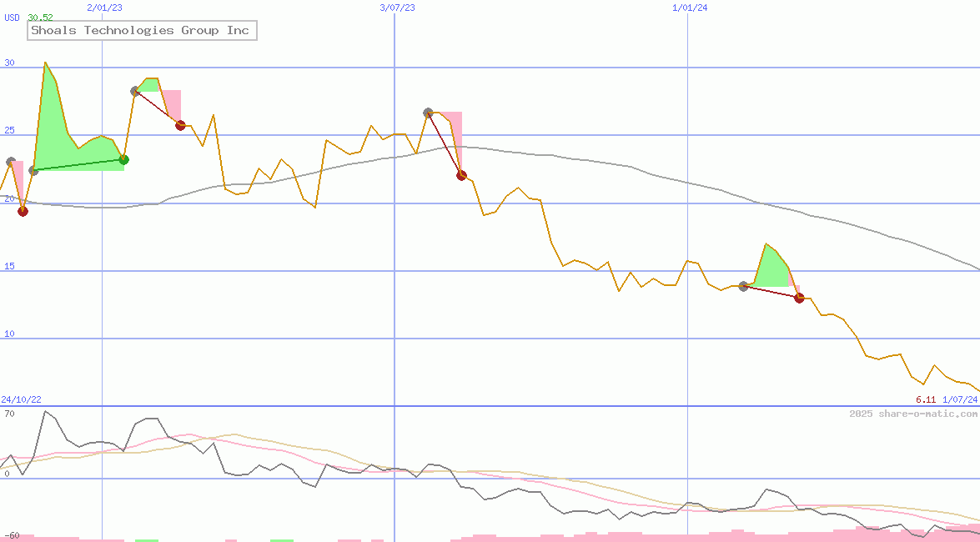Image resolution: width=980 pixels, height=542 pixels.
Task: Click the 6.11 last price value
Action: [x=926, y=400]
